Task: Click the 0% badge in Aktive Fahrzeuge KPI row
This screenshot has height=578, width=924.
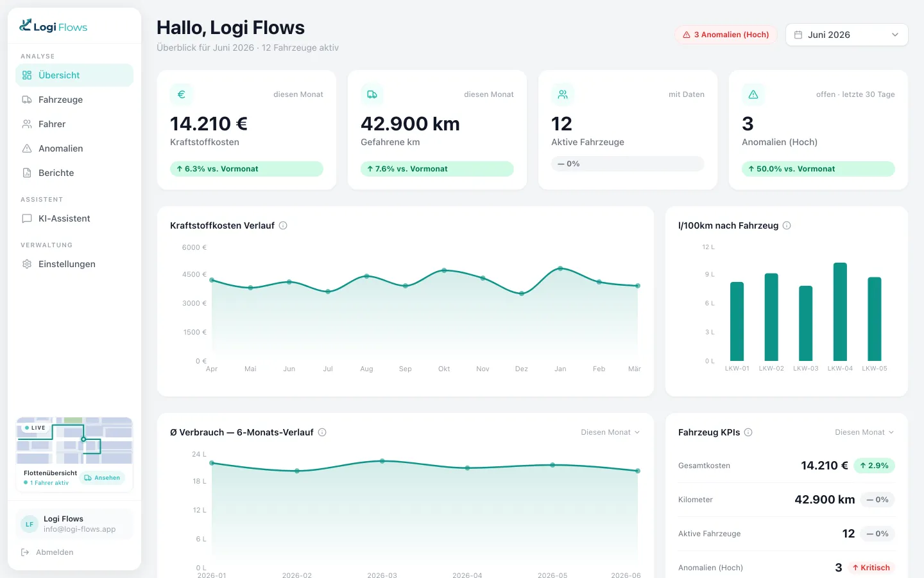Action: (877, 534)
